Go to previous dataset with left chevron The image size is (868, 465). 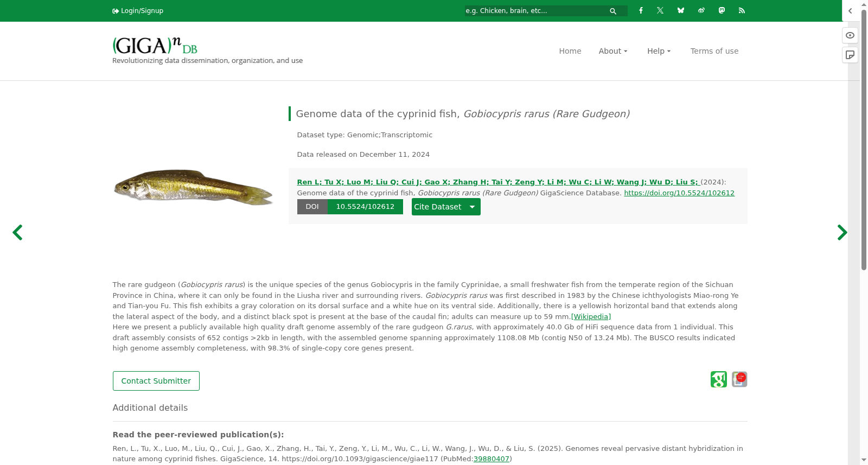[17, 233]
